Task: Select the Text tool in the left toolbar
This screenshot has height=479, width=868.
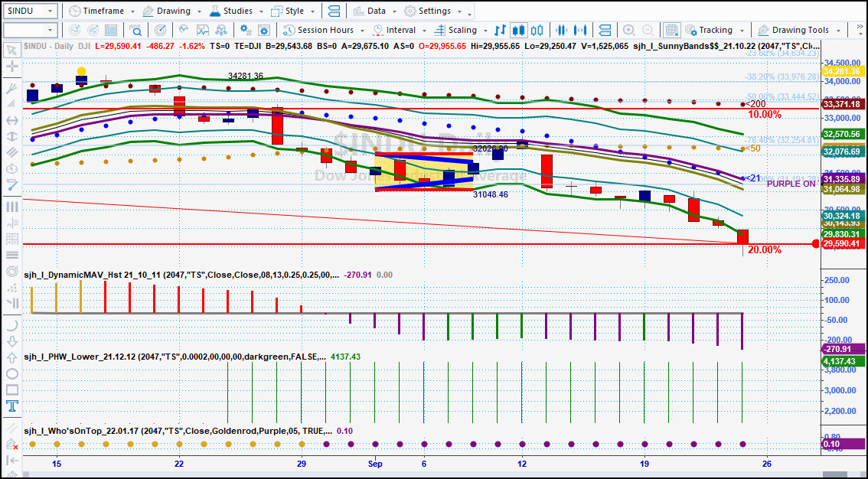Action: tap(11, 406)
